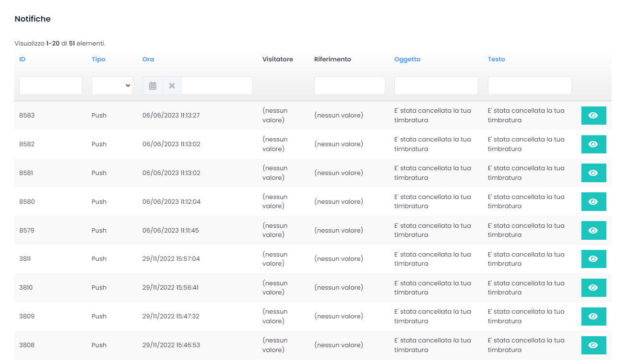View notification 3810 with eye button
This screenshot has height=364, width=627.
click(x=593, y=288)
